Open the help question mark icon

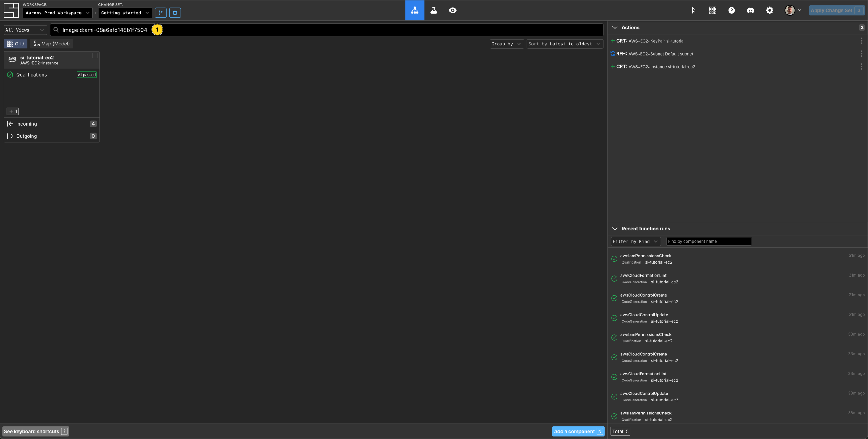coord(732,10)
